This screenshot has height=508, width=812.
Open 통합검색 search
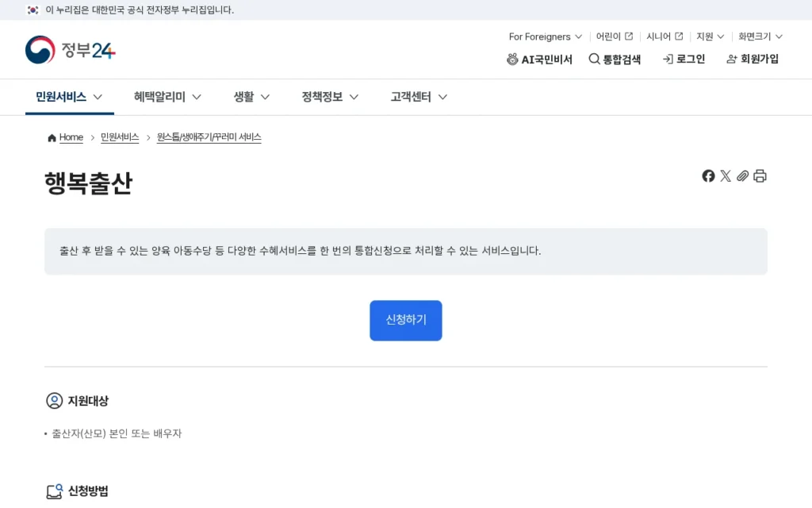[615, 59]
